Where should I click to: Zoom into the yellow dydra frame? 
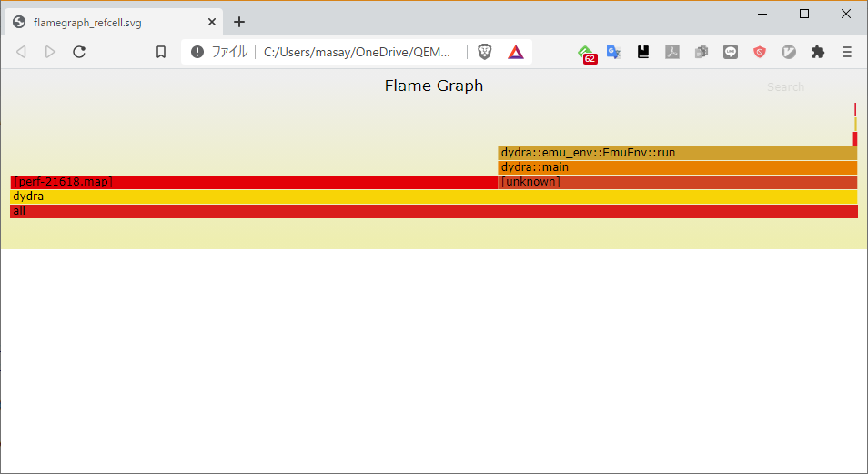(434, 197)
